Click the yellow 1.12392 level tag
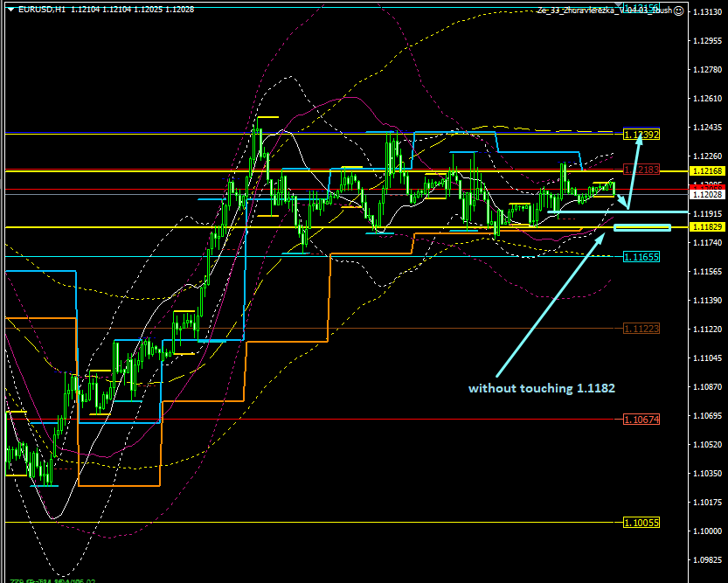Screen dimensions: 728x583 coord(641,135)
